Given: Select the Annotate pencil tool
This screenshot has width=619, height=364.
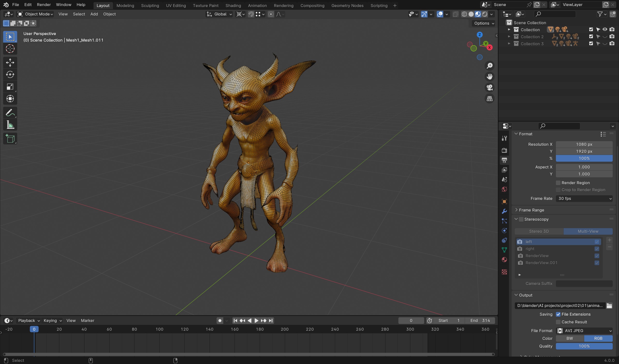Looking at the screenshot, I should point(10,113).
